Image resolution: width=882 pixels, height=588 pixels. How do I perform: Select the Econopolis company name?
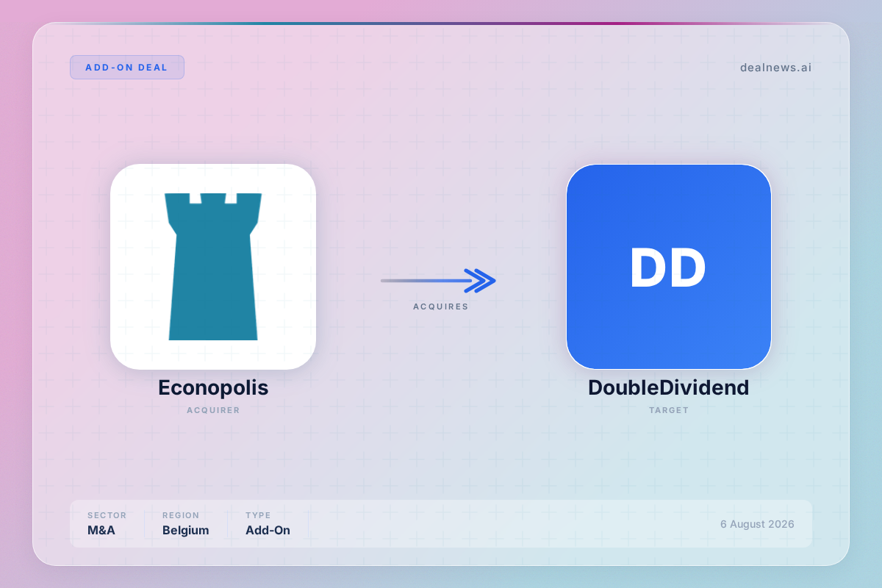coord(213,387)
